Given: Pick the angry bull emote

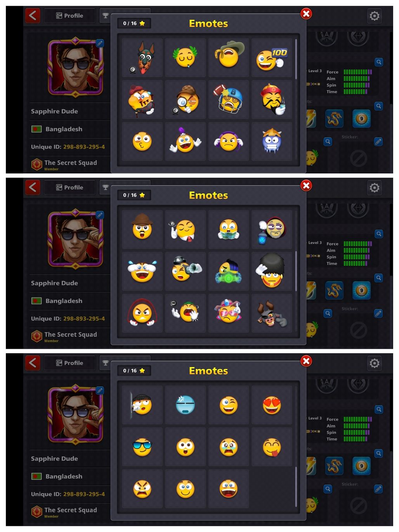Looking at the screenshot, I should coord(272,313).
